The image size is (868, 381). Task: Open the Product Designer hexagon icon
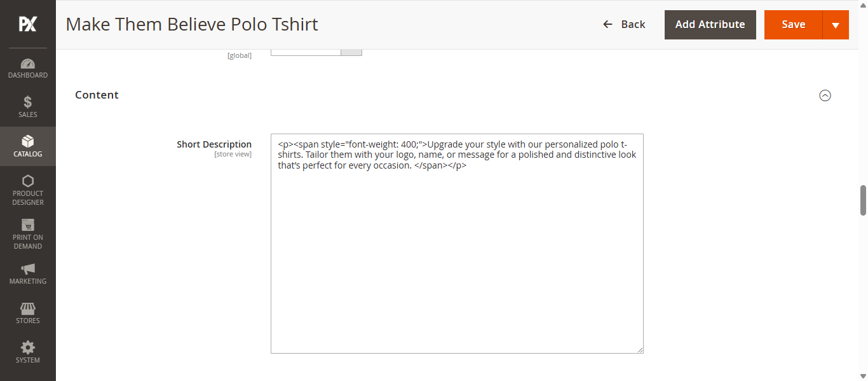pyautogui.click(x=28, y=181)
